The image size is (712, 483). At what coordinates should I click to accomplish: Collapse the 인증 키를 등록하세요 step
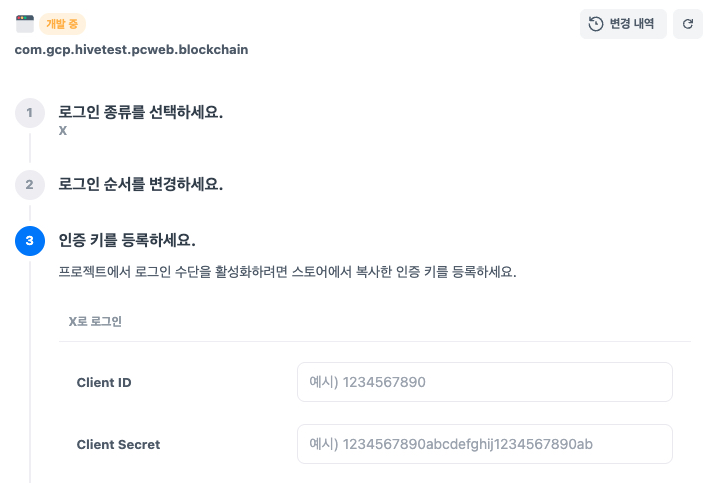tap(127, 240)
